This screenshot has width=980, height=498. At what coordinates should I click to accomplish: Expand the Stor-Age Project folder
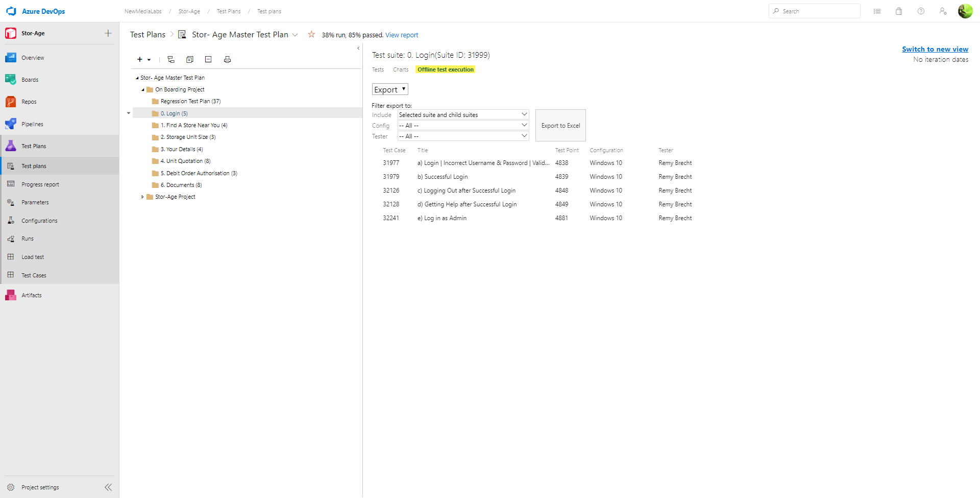point(142,197)
